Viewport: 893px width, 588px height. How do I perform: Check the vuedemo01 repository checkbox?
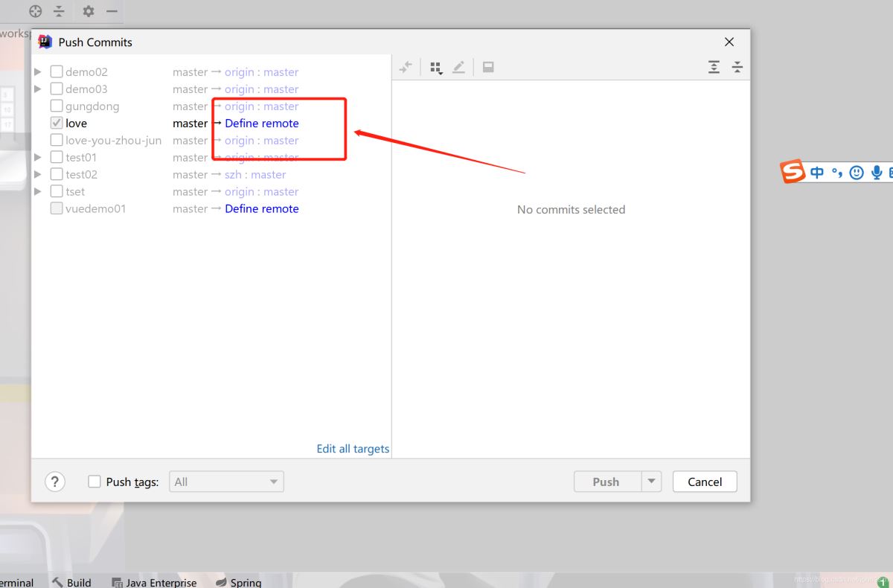coord(57,209)
